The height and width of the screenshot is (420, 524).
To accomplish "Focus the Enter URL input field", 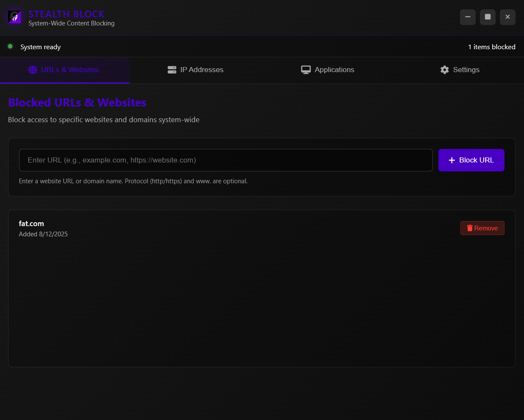I will click(x=226, y=160).
